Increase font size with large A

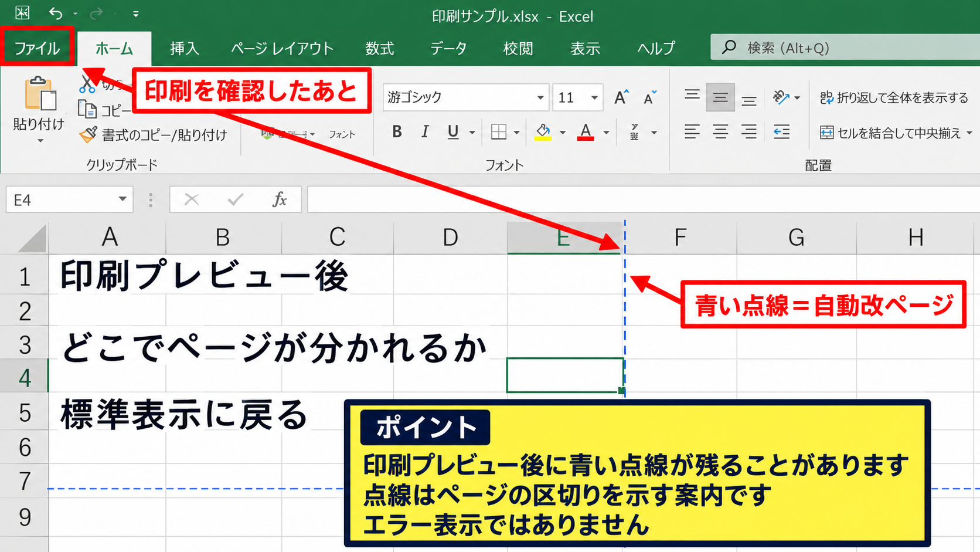coord(621,97)
